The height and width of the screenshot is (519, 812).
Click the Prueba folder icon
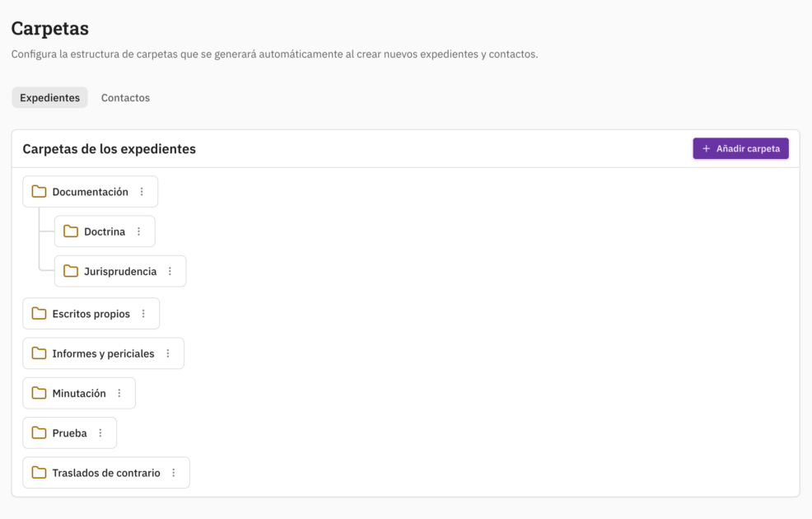tap(39, 432)
